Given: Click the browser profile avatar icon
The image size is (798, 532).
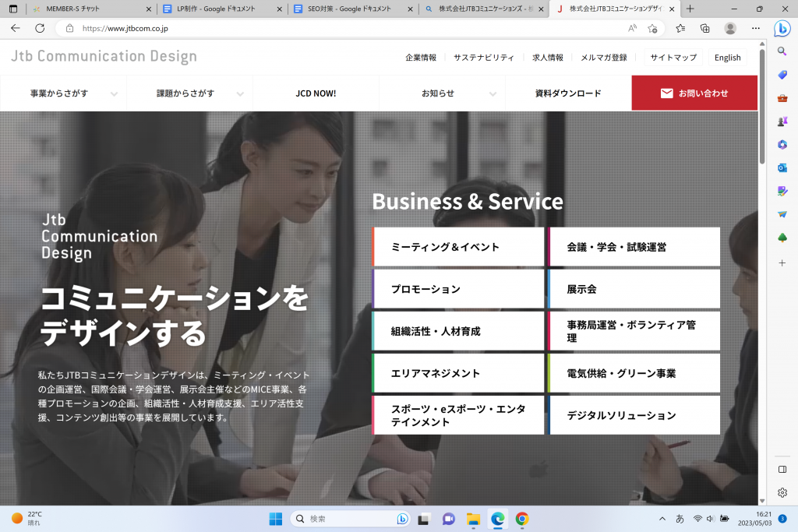Looking at the screenshot, I should 730,28.
